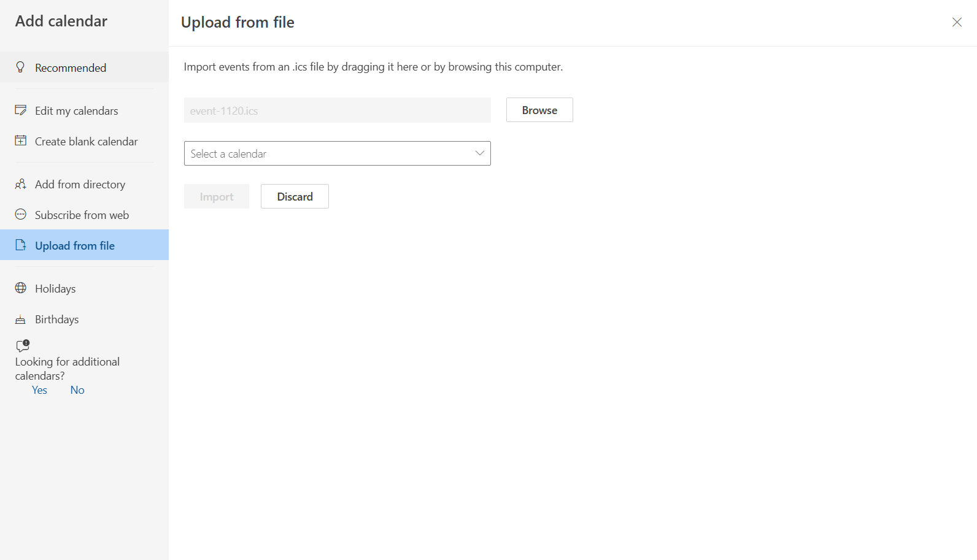Viewport: 977px width, 560px height.
Task: Click the Edit my calendars pencil icon
Action: [20, 110]
